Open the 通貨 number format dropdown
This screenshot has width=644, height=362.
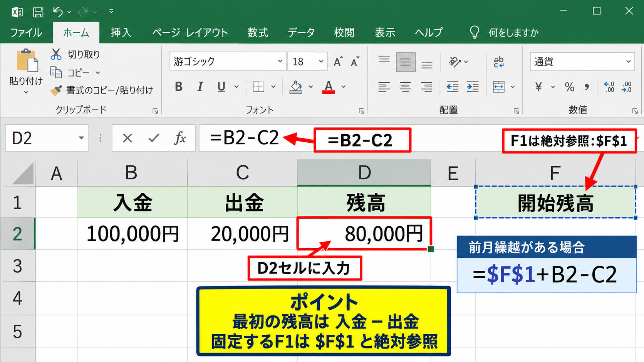click(628, 62)
